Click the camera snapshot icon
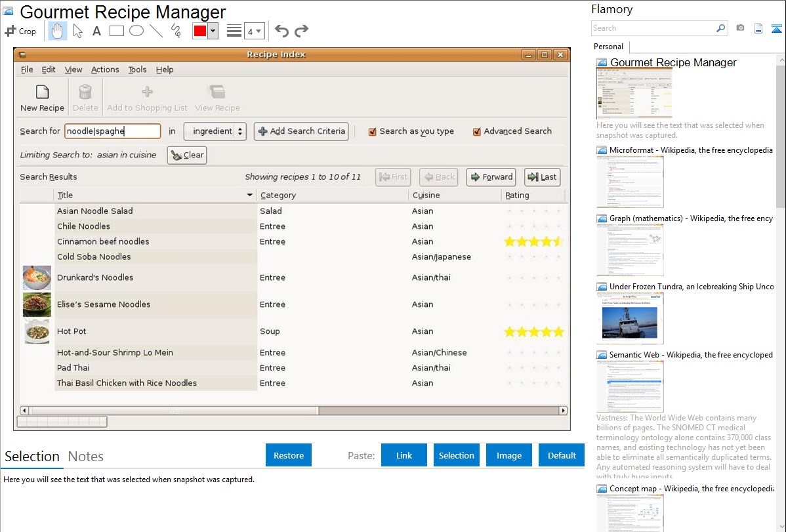 tap(740, 28)
